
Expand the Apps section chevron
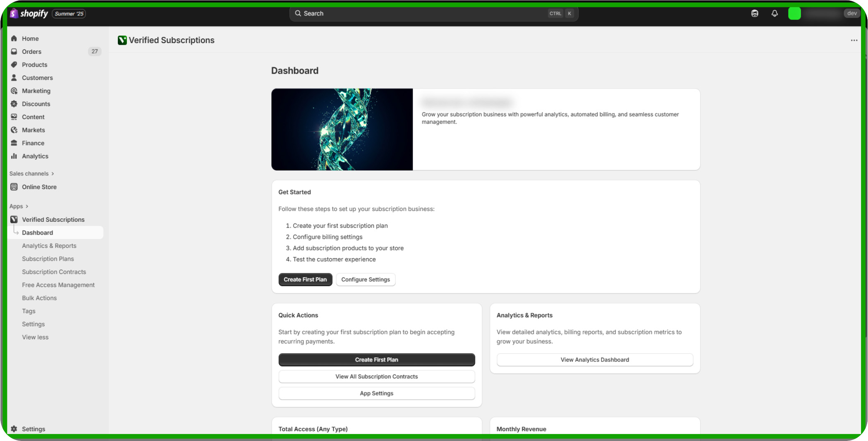27,206
